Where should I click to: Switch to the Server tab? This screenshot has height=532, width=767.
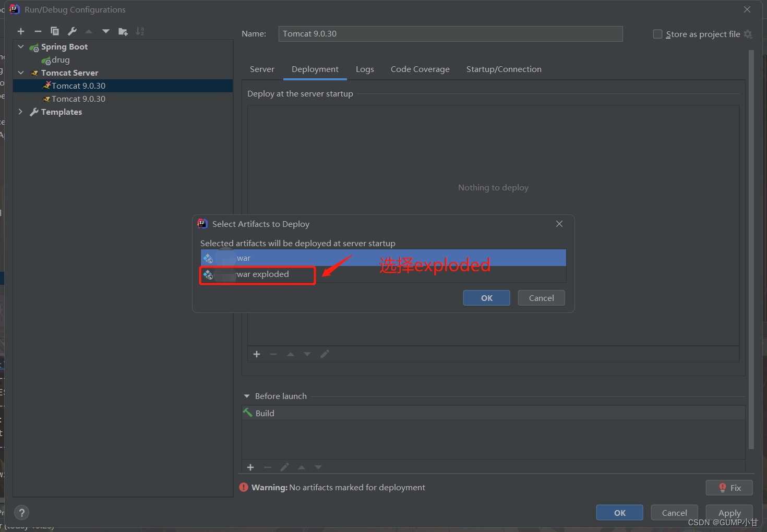click(262, 69)
